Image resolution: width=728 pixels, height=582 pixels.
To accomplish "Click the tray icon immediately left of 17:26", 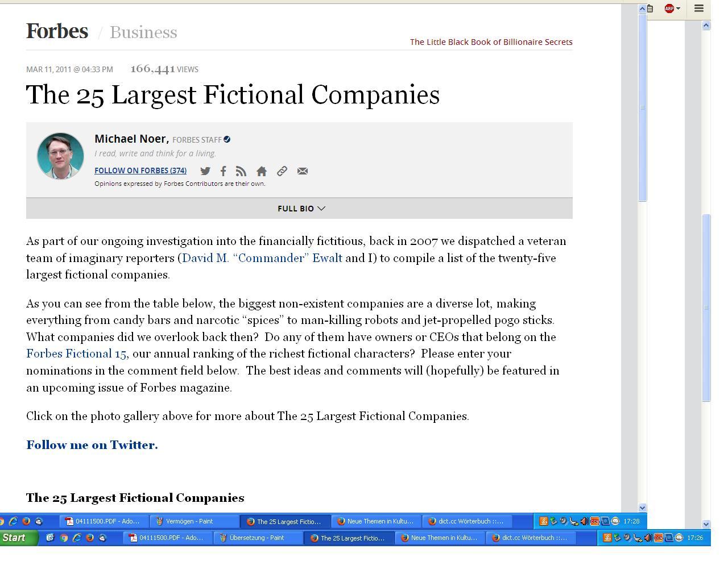I will [x=679, y=538].
